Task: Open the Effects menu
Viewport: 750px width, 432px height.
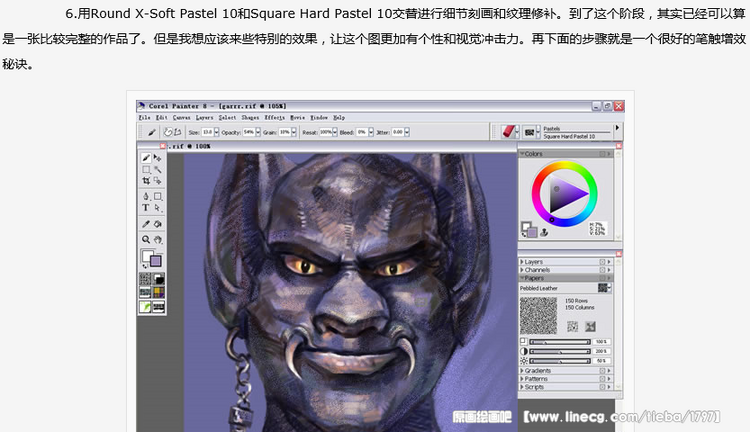Action: 275,118
